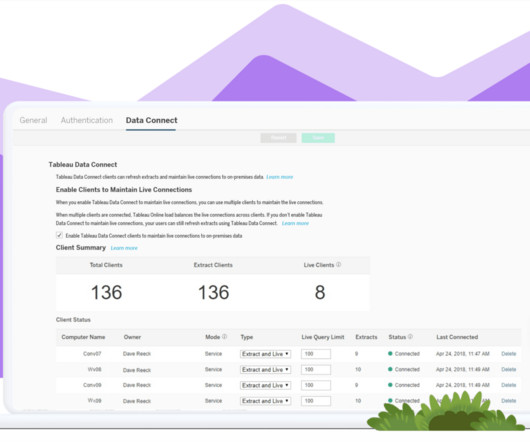530x442 pixels.
Task: Click the info icon next to Live Clients
Action: pyautogui.click(x=338, y=265)
